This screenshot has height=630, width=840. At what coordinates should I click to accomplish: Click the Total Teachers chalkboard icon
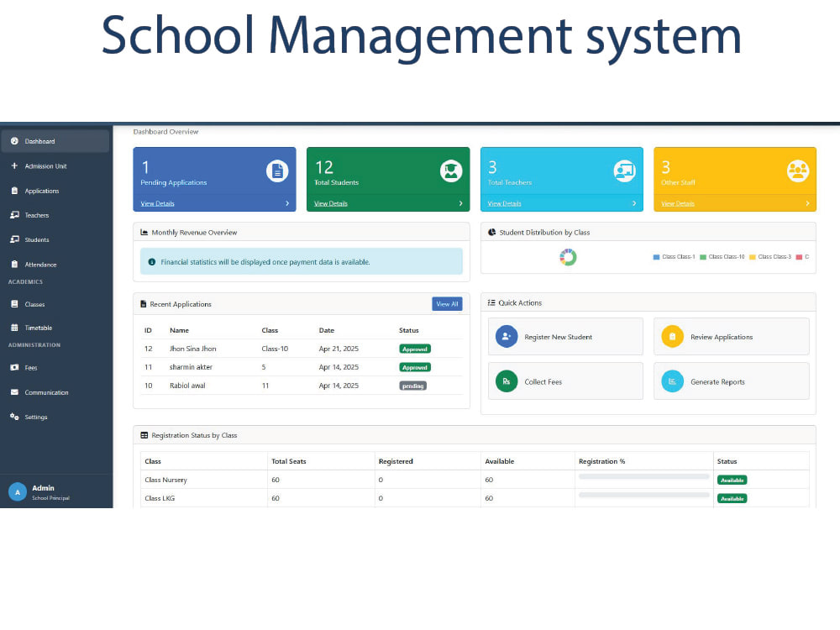625,171
